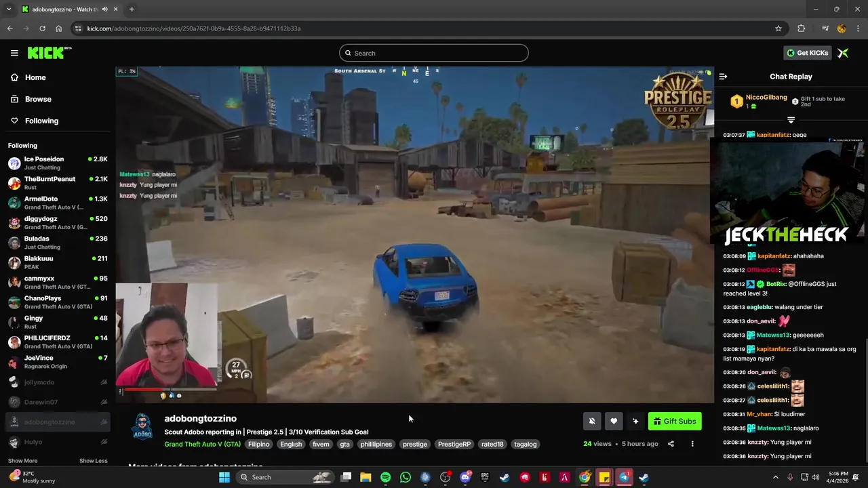Click the site search field
The width and height of the screenshot is (868, 488).
pos(434,53)
